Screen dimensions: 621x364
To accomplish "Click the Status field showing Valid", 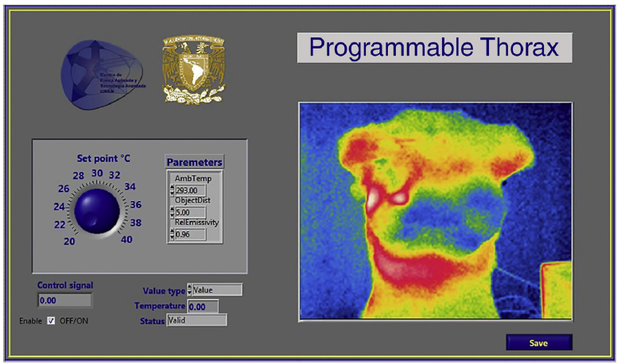I will click(196, 319).
